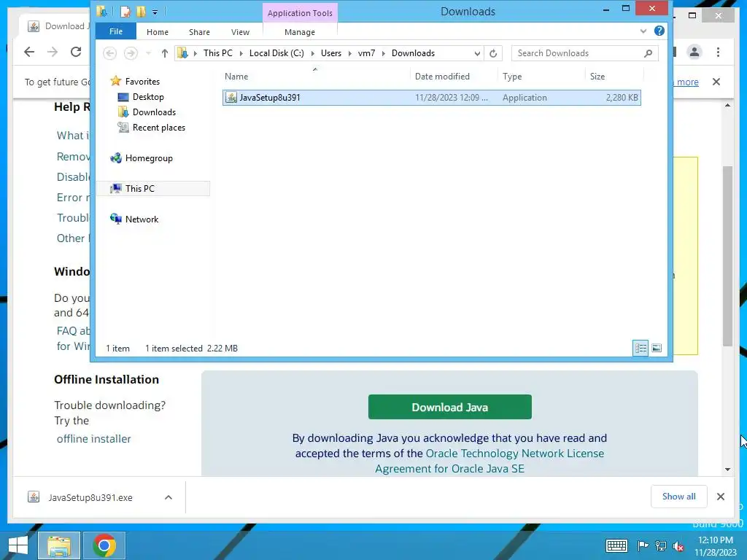Screen dimensions: 747x560
Task: Select the Application Tools contextual tab
Action: tap(300, 13)
